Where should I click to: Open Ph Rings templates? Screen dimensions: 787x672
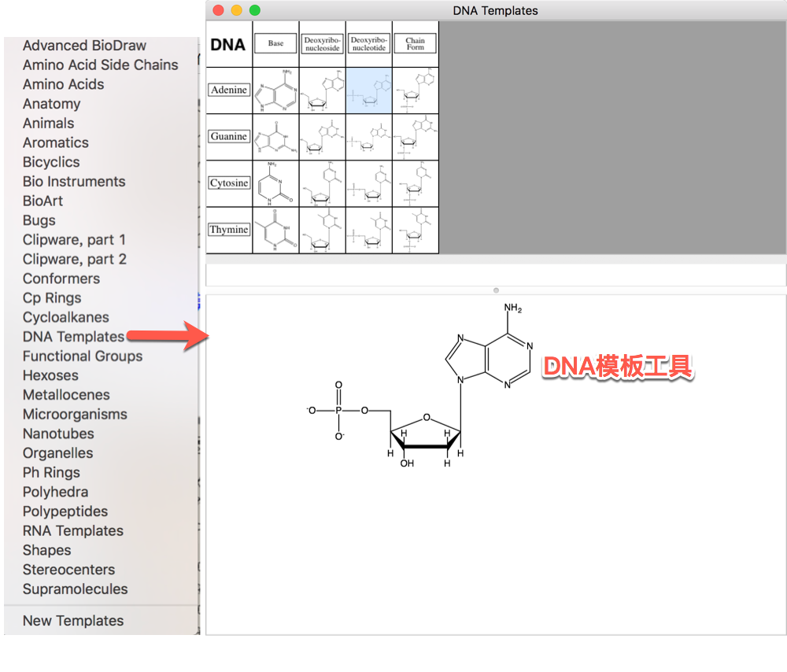click(x=51, y=473)
